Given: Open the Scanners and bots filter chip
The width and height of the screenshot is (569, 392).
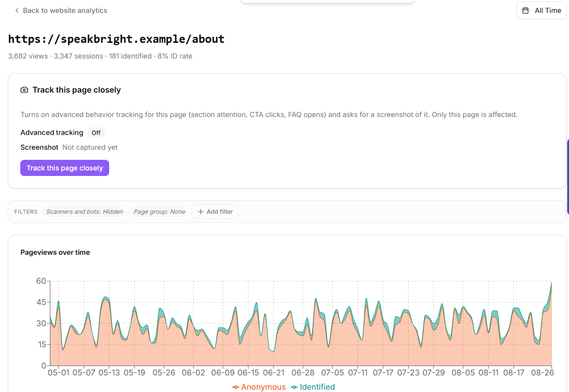Looking at the screenshot, I should (84, 212).
